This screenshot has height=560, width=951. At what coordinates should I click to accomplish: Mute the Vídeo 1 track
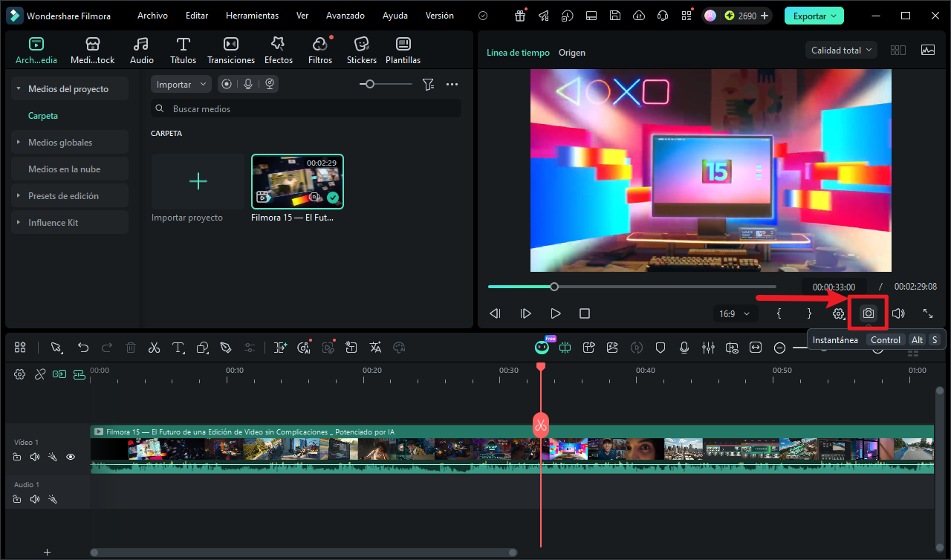pyautogui.click(x=34, y=457)
